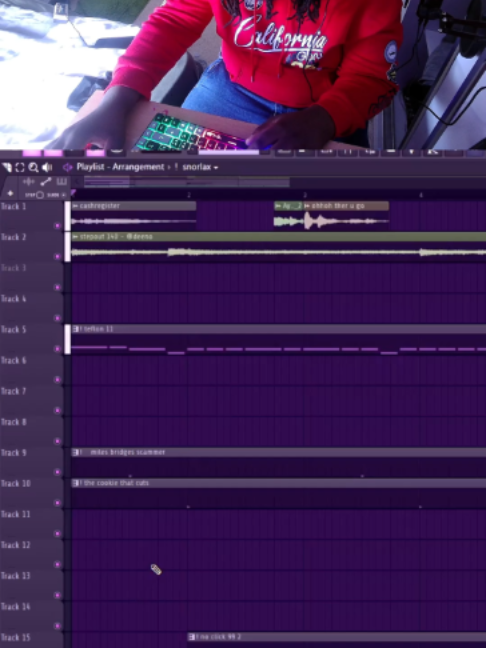Click bar 2 on the timeline ruler
This screenshot has width=486, height=648.
coord(188,194)
